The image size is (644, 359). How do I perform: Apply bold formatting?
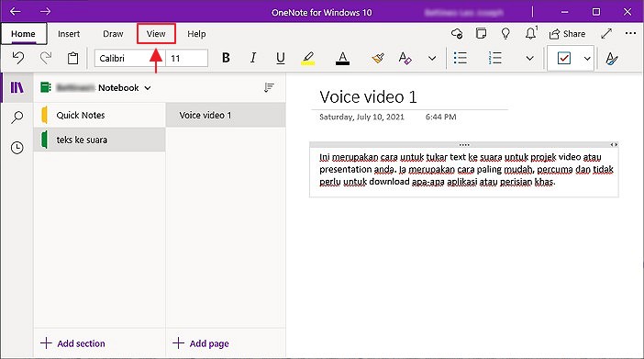tap(226, 58)
